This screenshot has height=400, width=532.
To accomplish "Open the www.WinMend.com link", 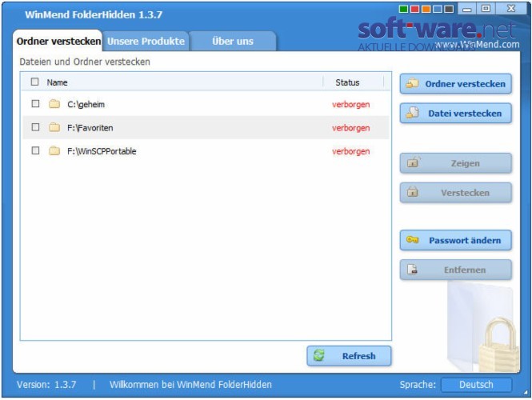I will coord(478,45).
